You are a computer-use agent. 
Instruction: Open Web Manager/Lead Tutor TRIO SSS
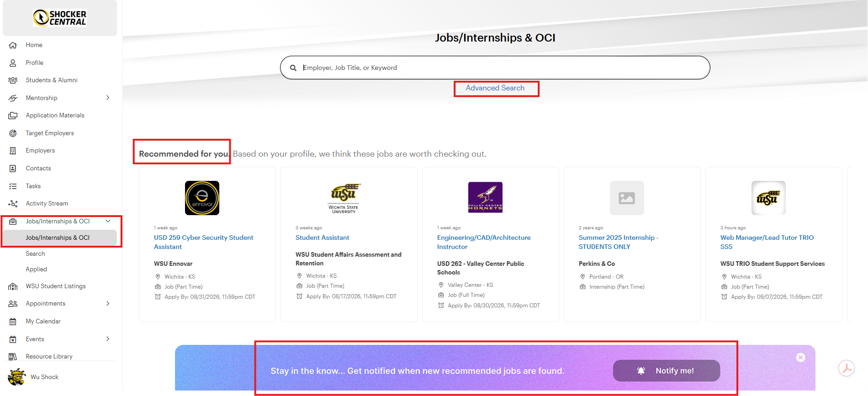pos(767,242)
